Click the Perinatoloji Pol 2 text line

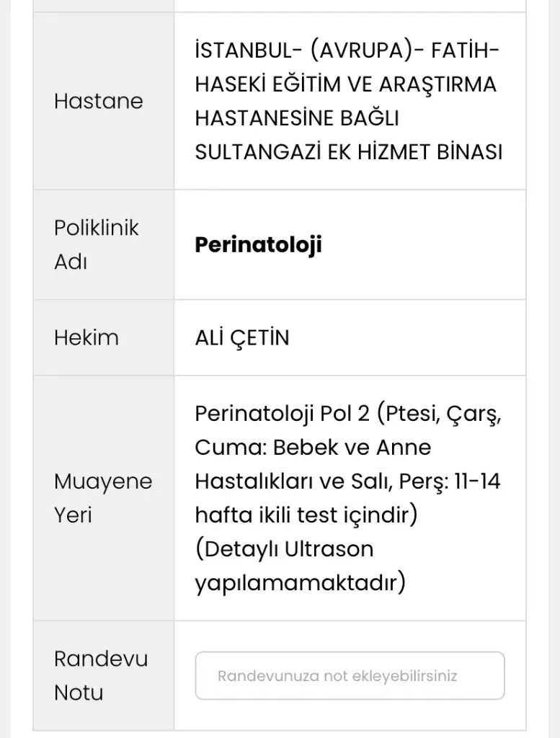348,414
